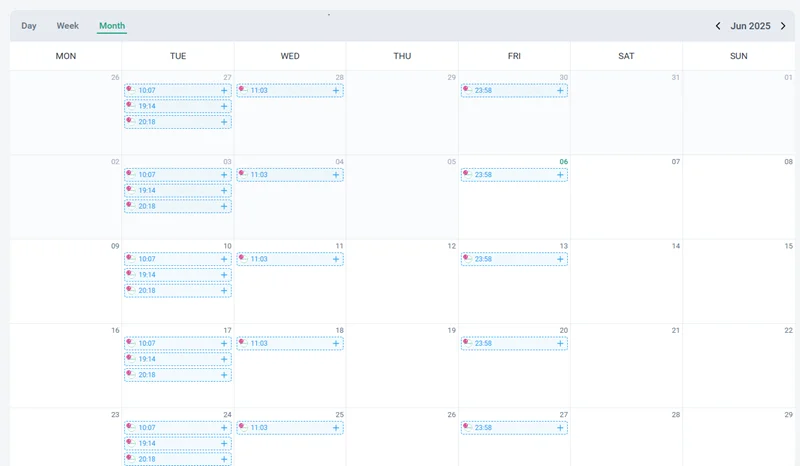Add post in the 20:18 slot on Tuesday 17
Screen dimensions: 800x466
point(224,375)
